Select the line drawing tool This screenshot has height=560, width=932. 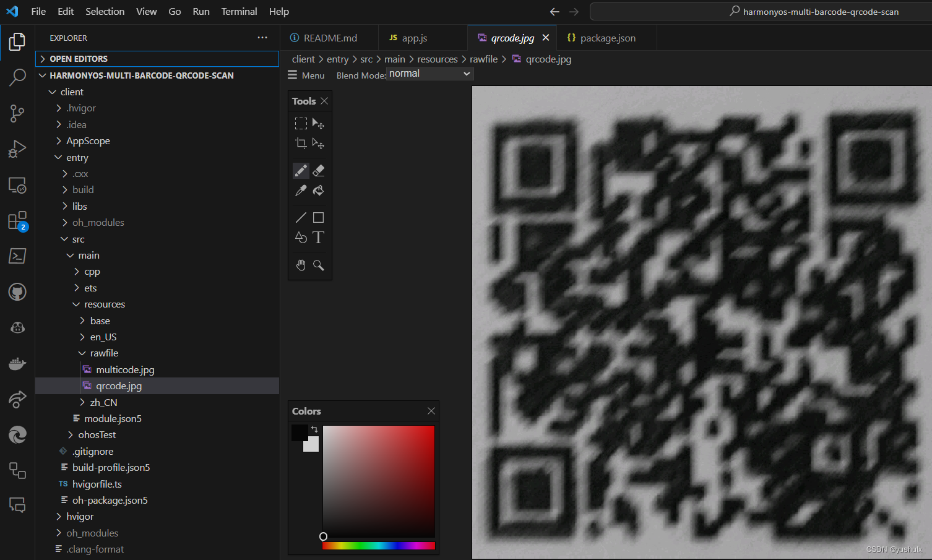click(301, 218)
